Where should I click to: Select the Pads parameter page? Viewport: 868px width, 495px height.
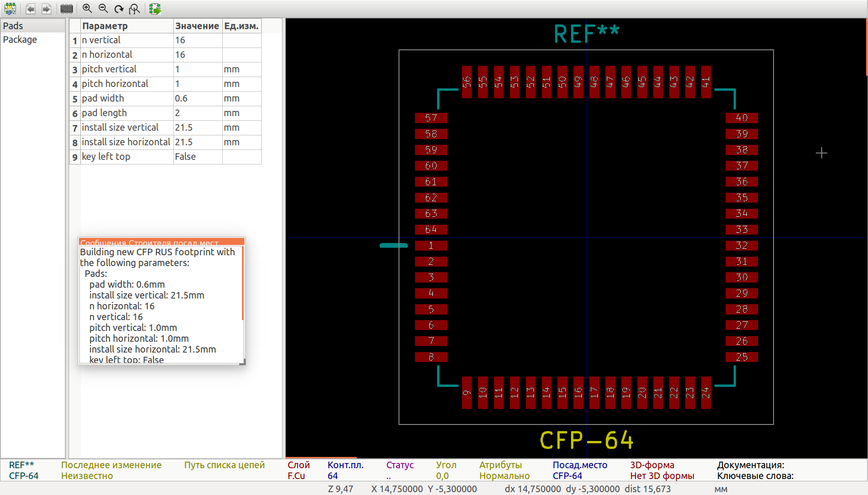tap(13, 26)
